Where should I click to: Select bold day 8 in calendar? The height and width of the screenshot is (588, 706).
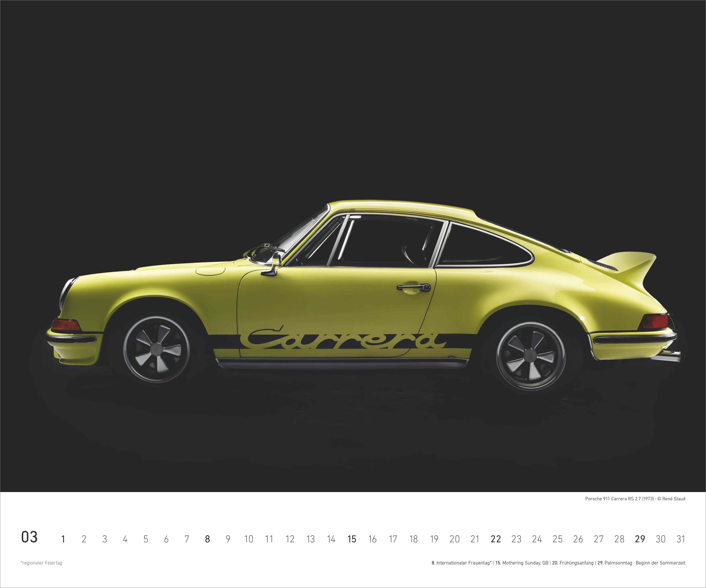coord(207,539)
